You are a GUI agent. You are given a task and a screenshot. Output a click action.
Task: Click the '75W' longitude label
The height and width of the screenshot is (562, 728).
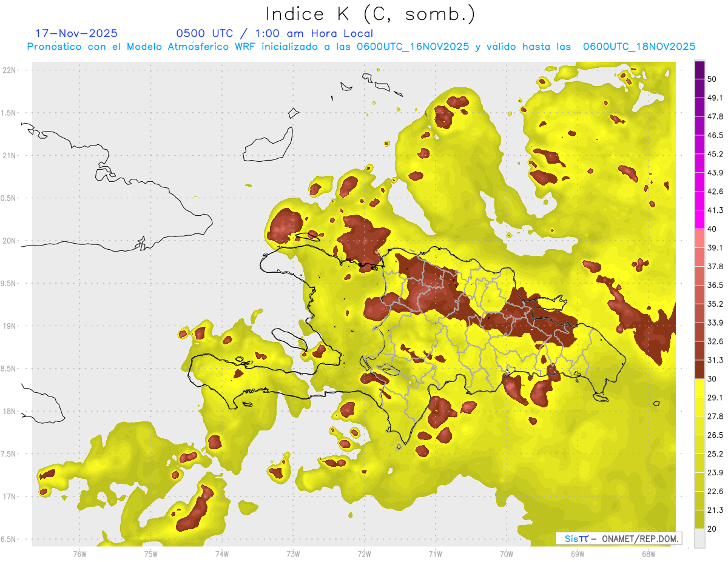(150, 554)
